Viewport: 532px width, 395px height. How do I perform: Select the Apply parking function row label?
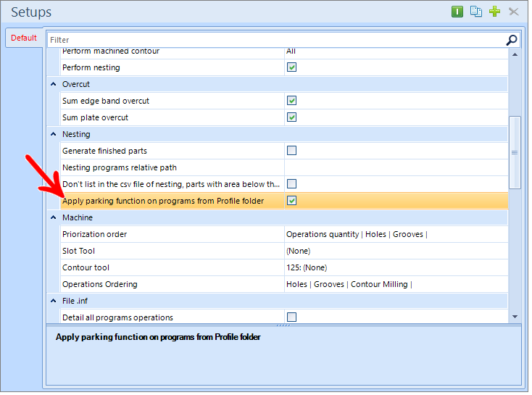(x=164, y=202)
